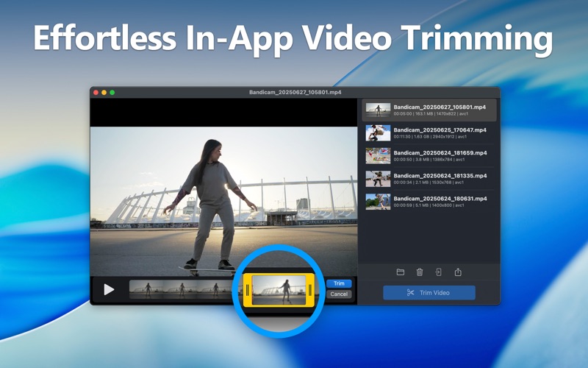Play the video with the play button
This screenshot has width=588, height=368.
tap(109, 289)
